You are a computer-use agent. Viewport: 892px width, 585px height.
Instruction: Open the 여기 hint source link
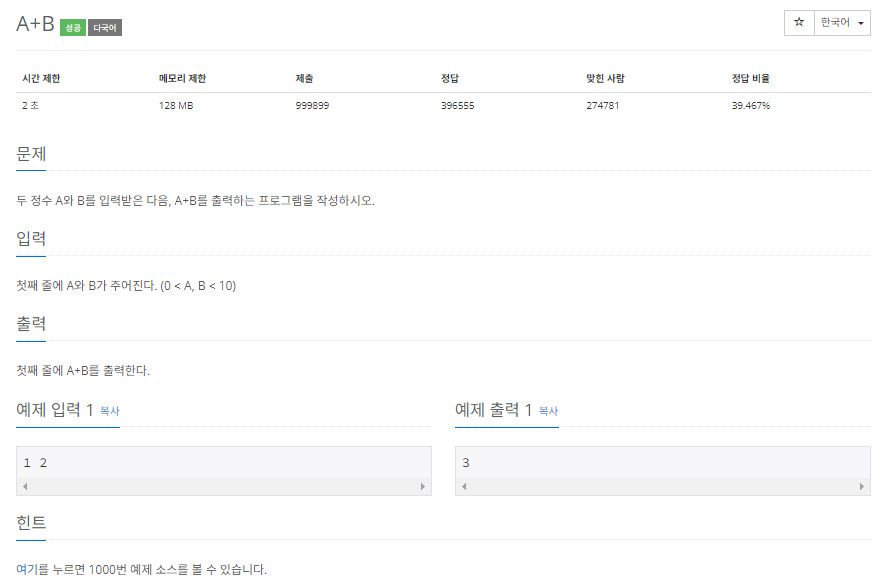(26, 569)
